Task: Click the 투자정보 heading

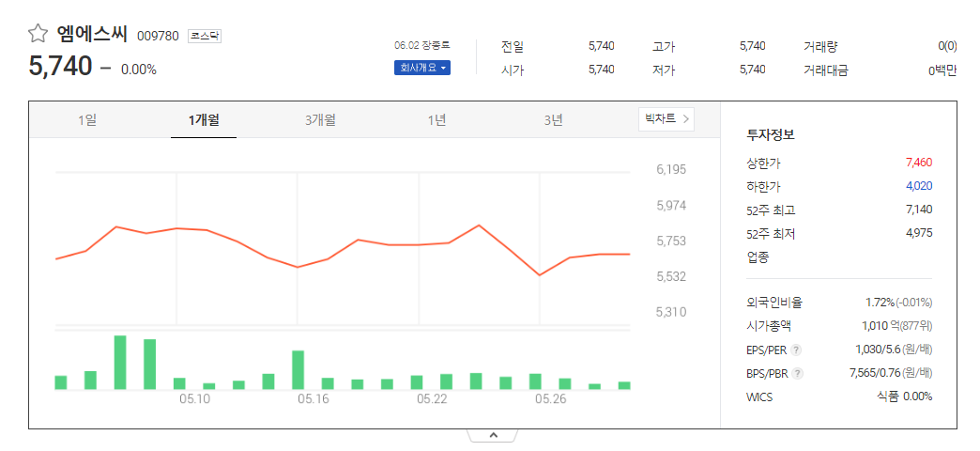Action: pos(770,134)
